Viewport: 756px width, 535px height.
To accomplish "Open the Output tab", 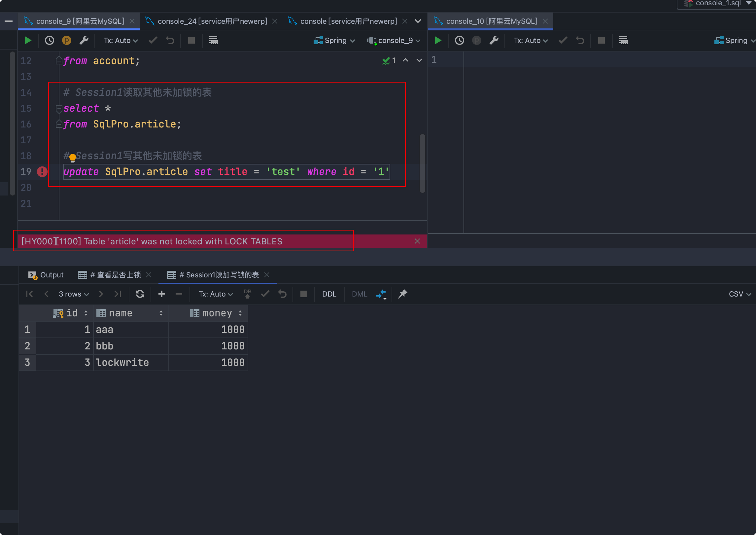I will 46,275.
